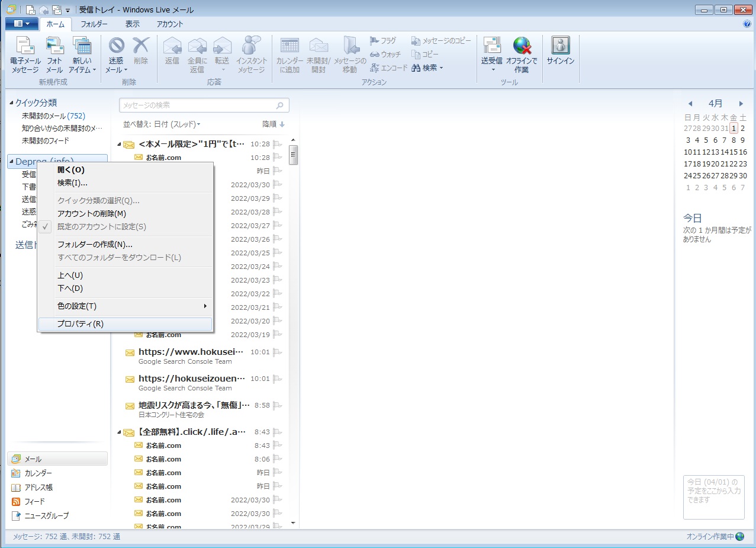Click the フラグ flag button
The height and width of the screenshot is (548, 756).
pos(383,41)
